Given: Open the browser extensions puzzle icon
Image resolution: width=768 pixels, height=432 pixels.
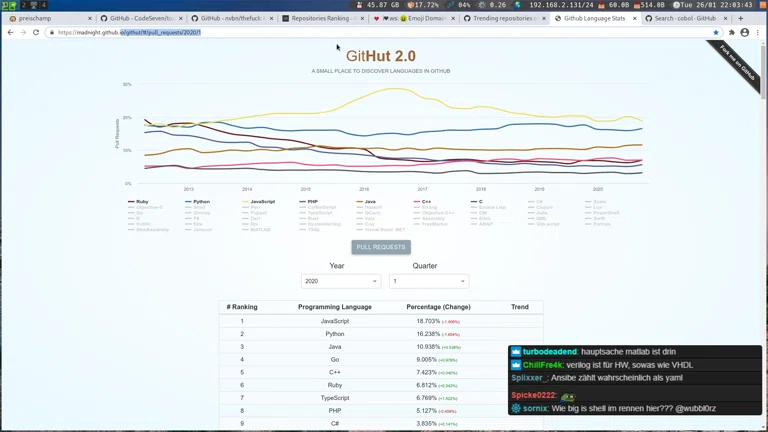Looking at the screenshot, I should pyautogui.click(x=731, y=32).
